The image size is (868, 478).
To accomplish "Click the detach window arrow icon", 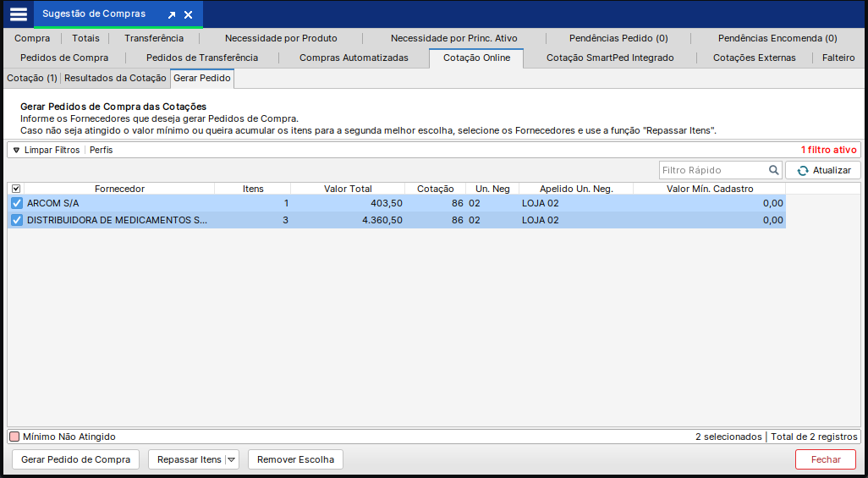I will tap(172, 15).
